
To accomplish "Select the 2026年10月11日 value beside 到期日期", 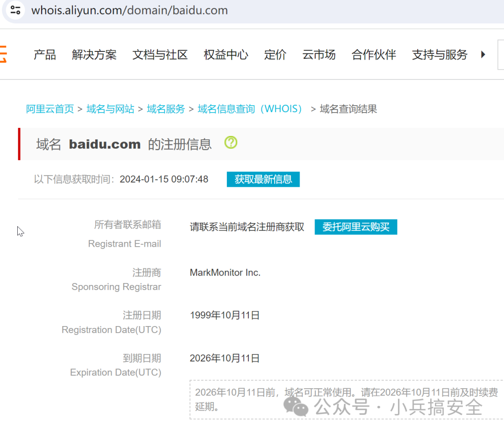I will click(x=224, y=358).
